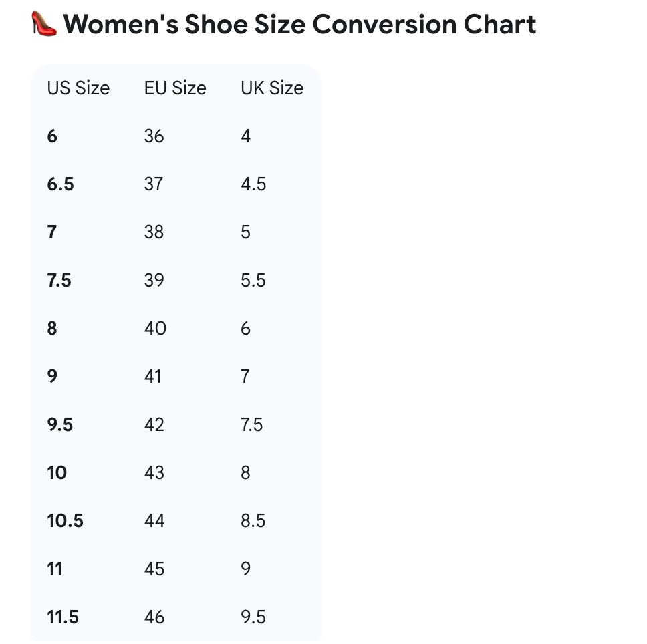Click the high heel shoe emoji icon
Image resolution: width=647 pixels, height=644 pixels.
click(44, 25)
